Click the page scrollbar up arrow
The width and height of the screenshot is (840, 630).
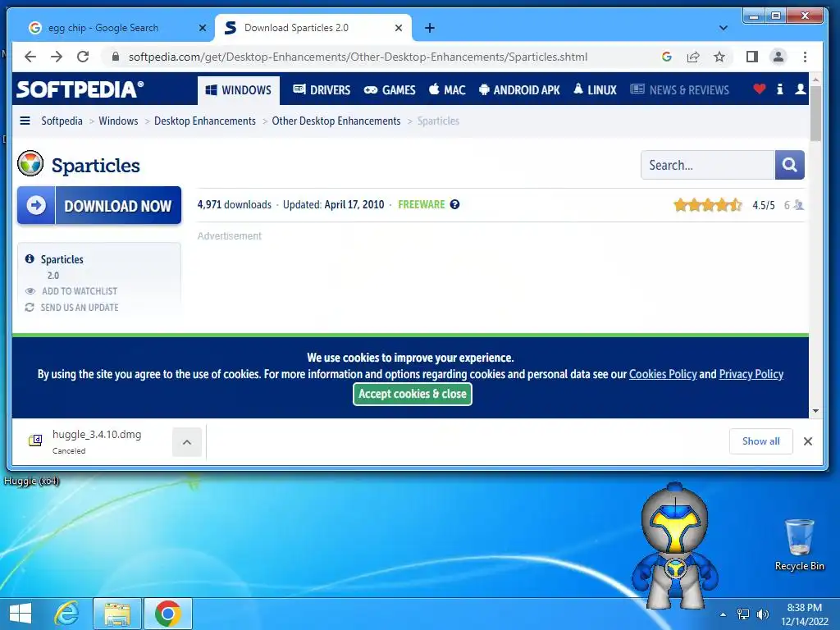[x=815, y=80]
